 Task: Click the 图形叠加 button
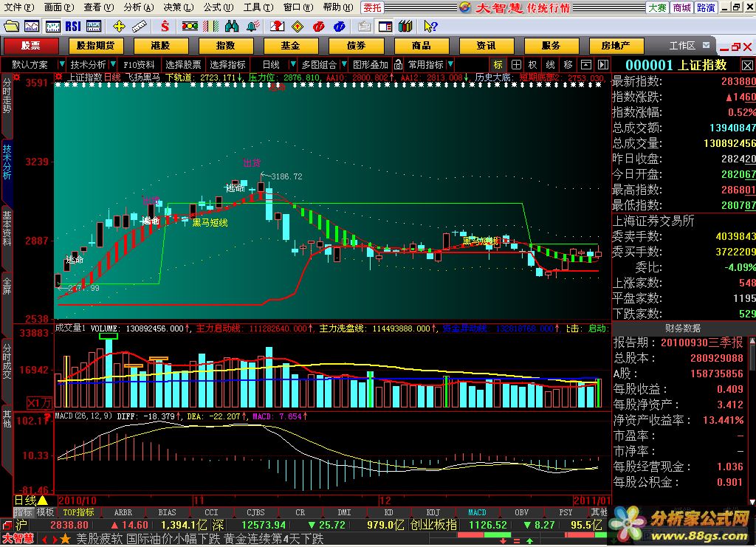tap(371, 64)
